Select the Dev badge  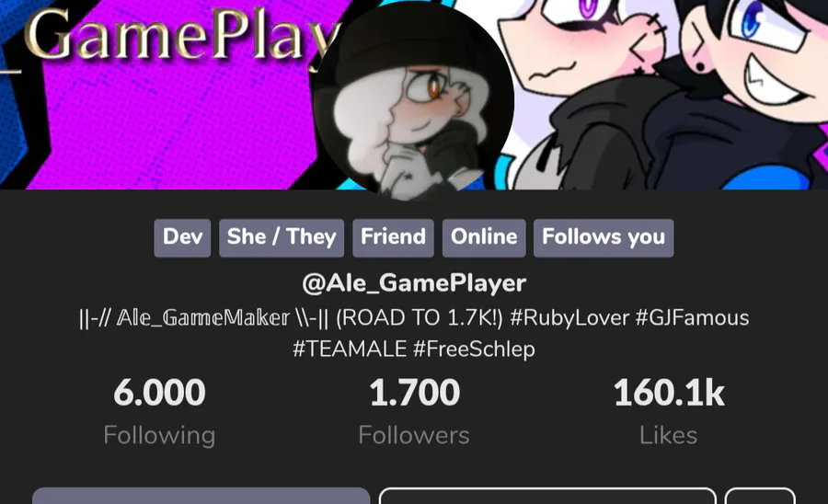[x=182, y=238]
